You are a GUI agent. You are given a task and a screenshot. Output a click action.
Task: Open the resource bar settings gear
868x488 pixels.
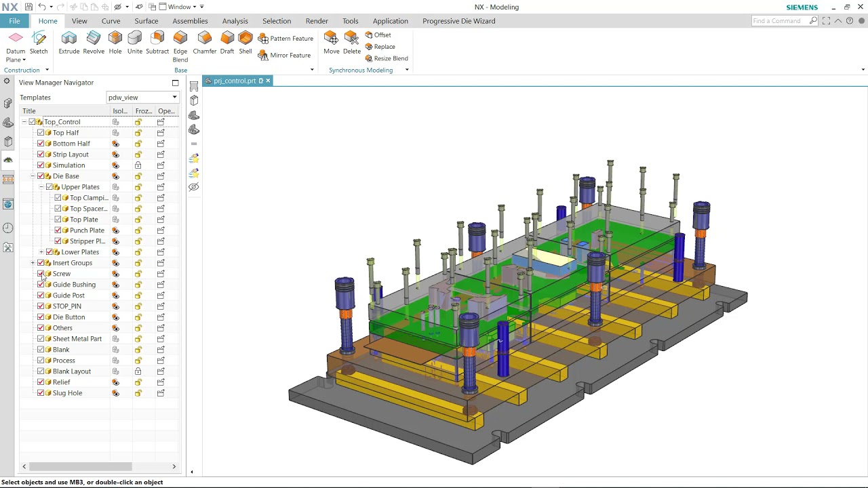(x=7, y=81)
